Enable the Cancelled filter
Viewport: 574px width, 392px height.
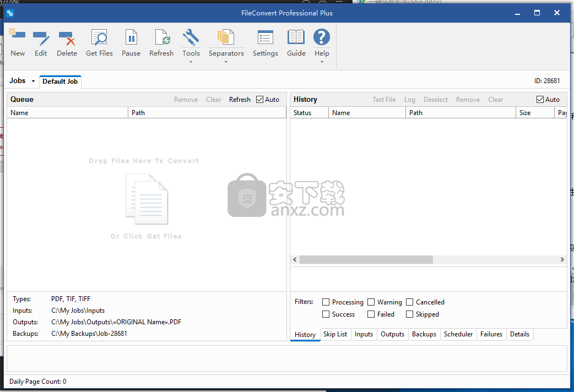pyautogui.click(x=410, y=302)
